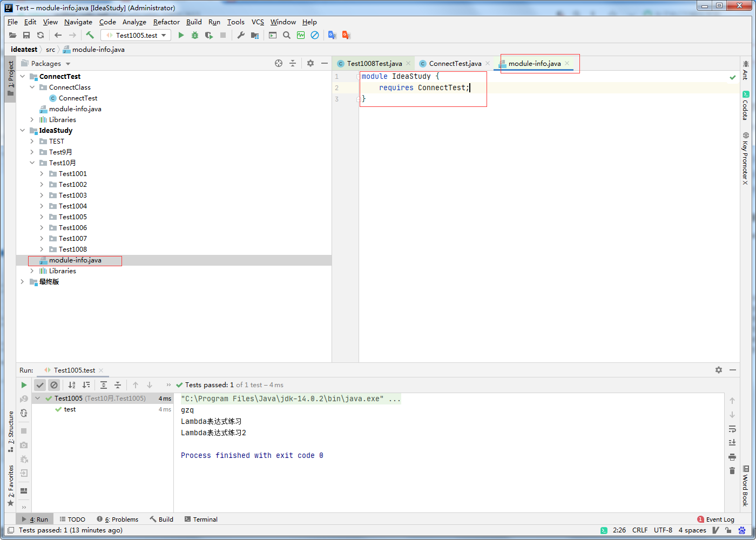The image size is (756, 540).
Task: Select module-info.java in the project tree
Action: pyautogui.click(x=75, y=260)
